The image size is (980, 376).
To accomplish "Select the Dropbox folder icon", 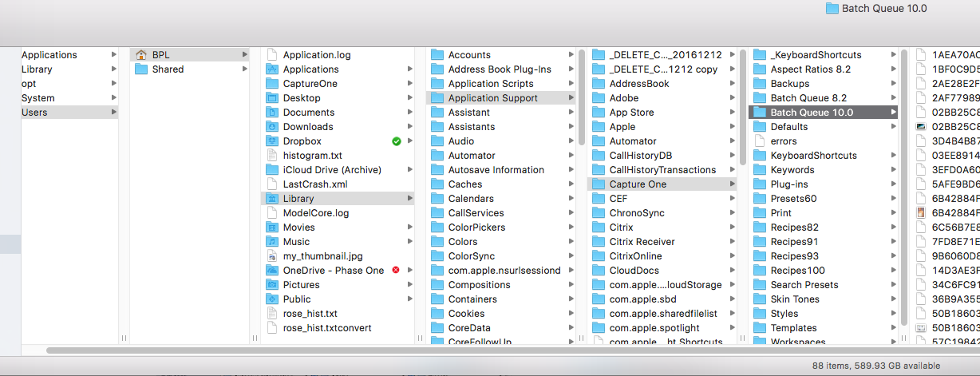I will click(271, 141).
